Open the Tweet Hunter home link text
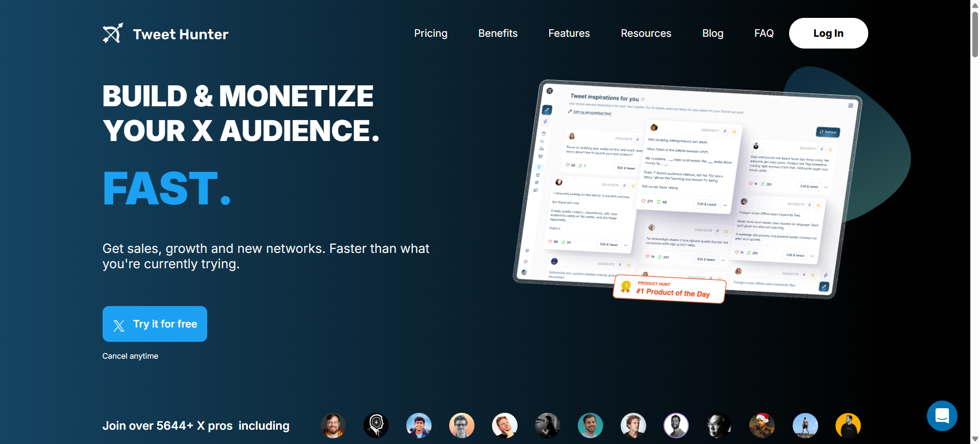980x444 pixels. [x=181, y=34]
